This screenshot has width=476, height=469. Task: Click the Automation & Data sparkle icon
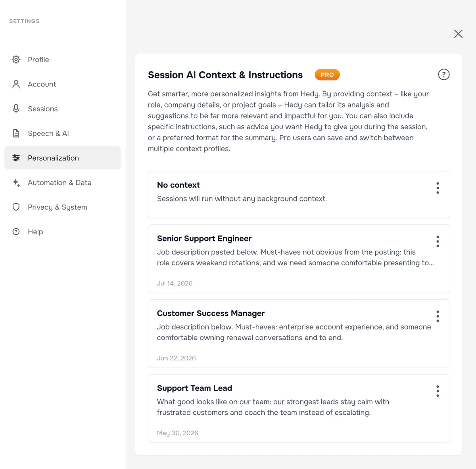click(16, 182)
